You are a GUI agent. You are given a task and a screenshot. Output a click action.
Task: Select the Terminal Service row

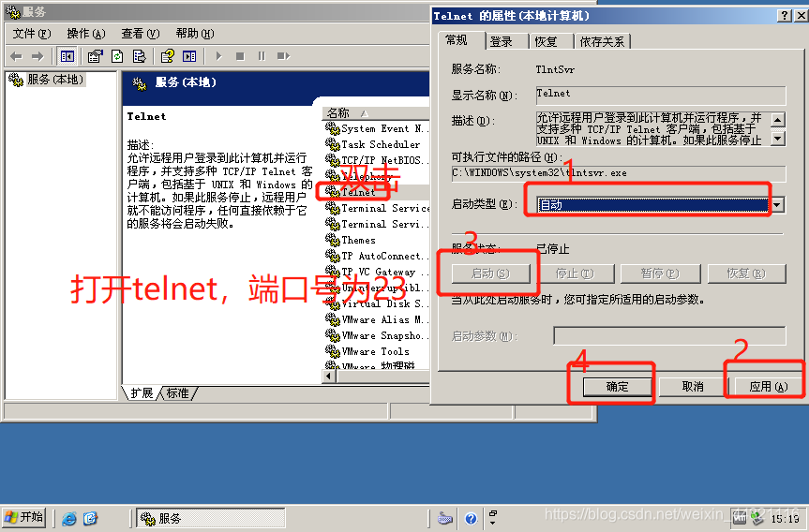click(x=376, y=208)
